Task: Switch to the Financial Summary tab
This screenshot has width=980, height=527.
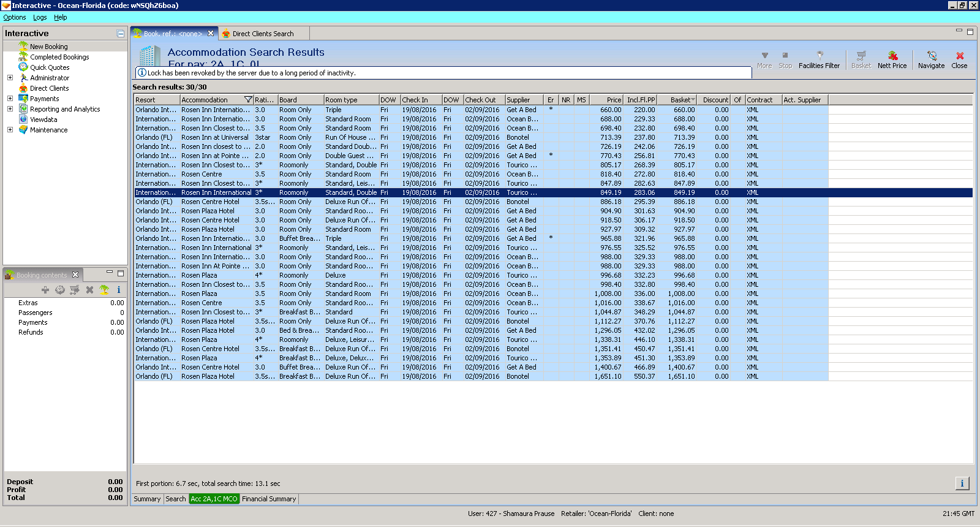Action: point(269,499)
